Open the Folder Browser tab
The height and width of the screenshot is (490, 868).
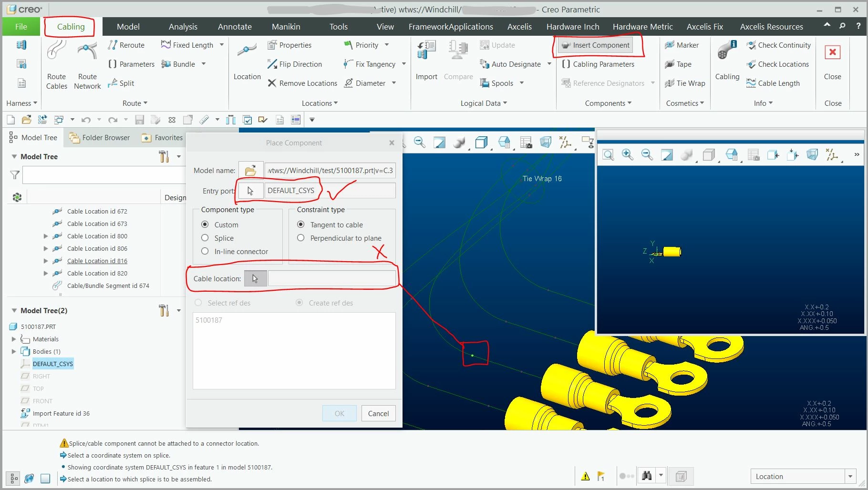pos(100,138)
